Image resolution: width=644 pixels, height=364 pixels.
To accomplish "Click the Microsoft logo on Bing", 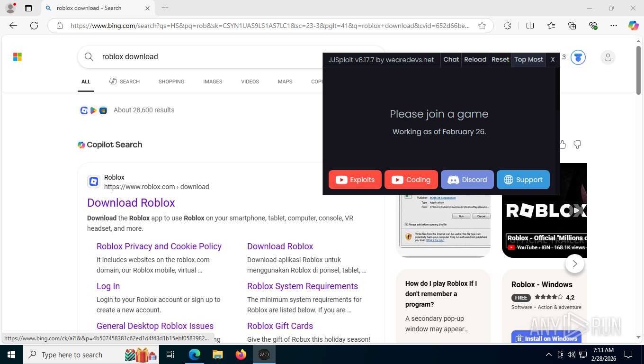I will pos(18,57).
